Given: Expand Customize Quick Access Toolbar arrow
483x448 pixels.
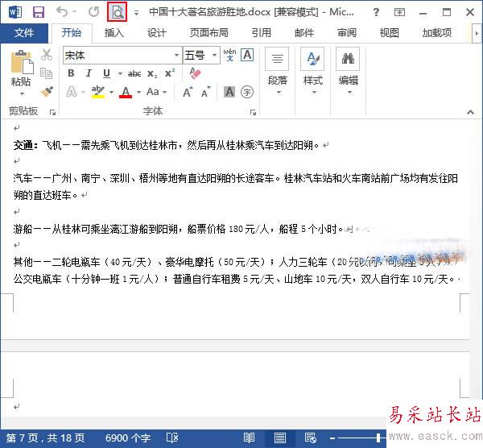Looking at the screenshot, I should (136, 13).
